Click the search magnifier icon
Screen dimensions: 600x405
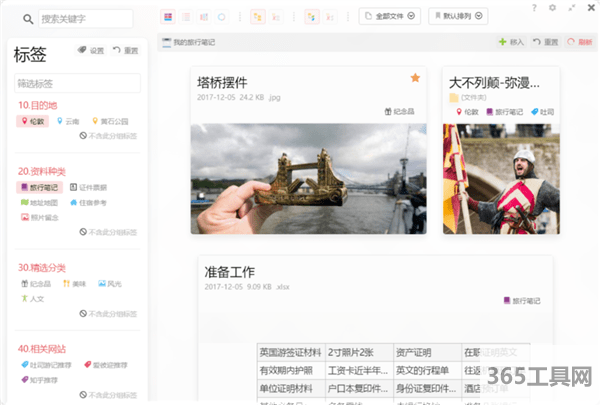tap(29, 19)
